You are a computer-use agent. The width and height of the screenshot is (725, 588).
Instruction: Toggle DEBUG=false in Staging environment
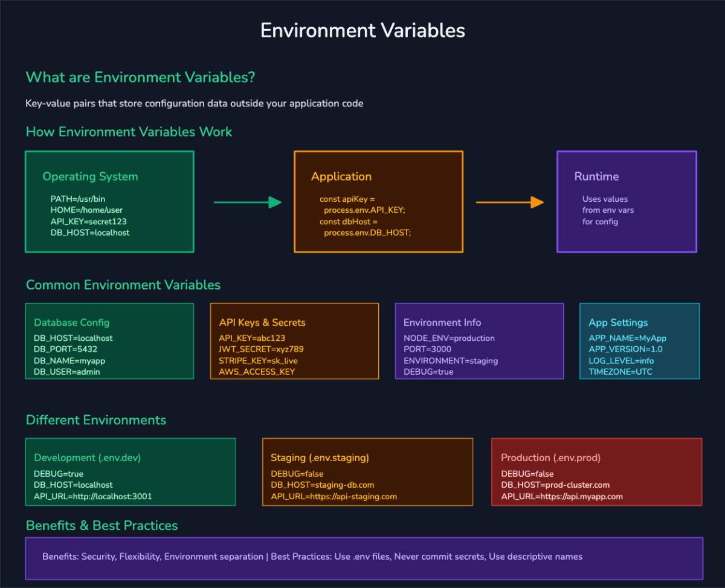296,474
